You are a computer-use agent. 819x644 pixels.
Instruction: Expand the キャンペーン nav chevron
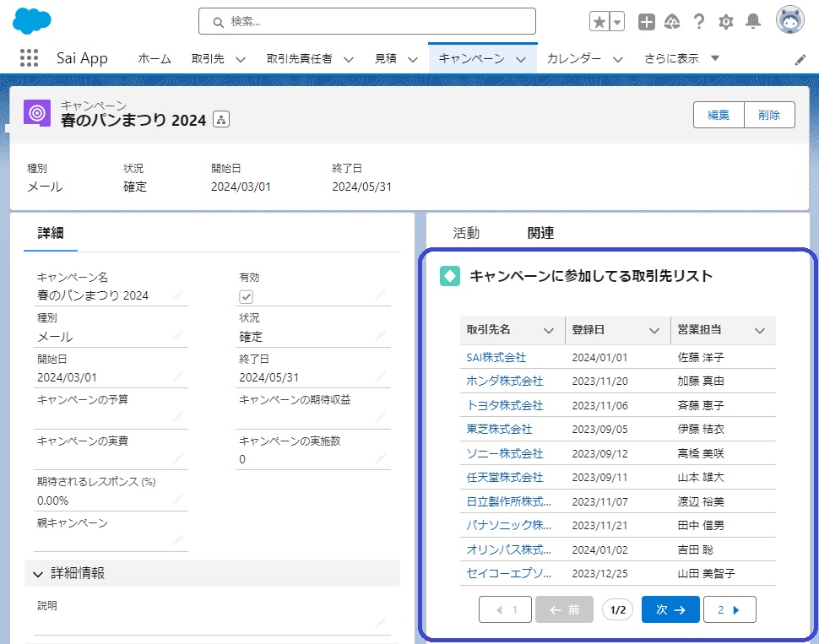pos(521,60)
